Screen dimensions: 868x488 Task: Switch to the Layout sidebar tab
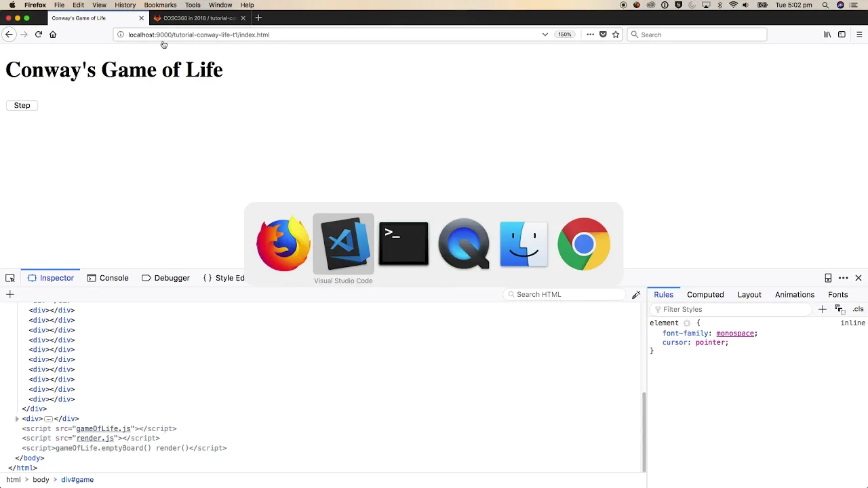[x=749, y=295]
